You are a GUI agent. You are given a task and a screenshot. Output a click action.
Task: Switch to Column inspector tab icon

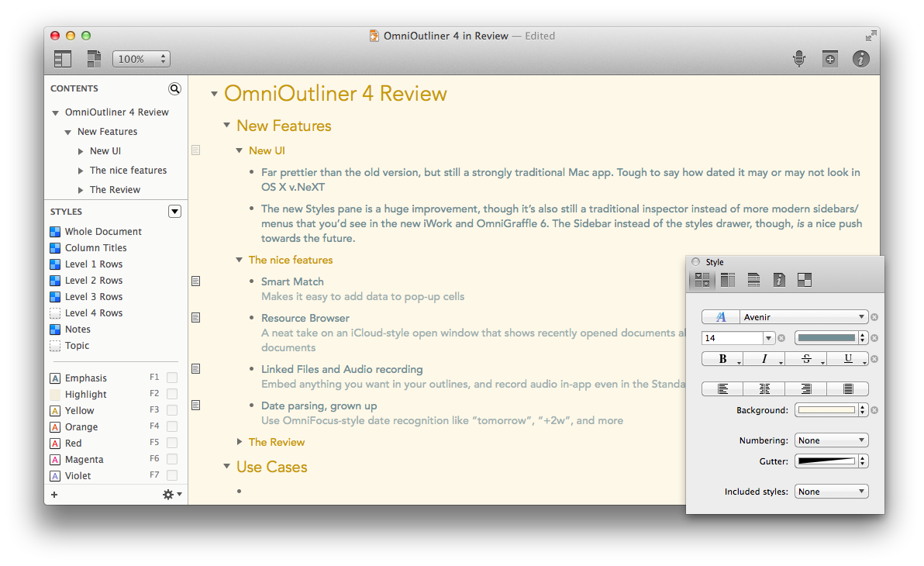(x=728, y=280)
